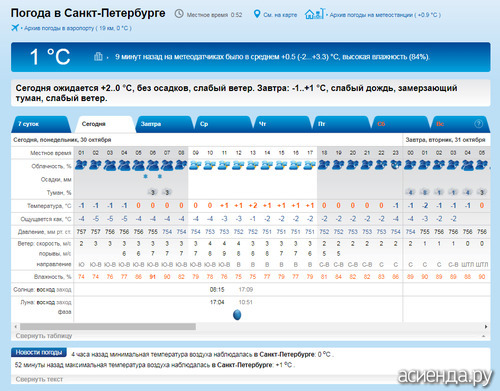Click the building icon in blue temperature banner
500x391 pixels.
pyautogui.click(x=98, y=56)
